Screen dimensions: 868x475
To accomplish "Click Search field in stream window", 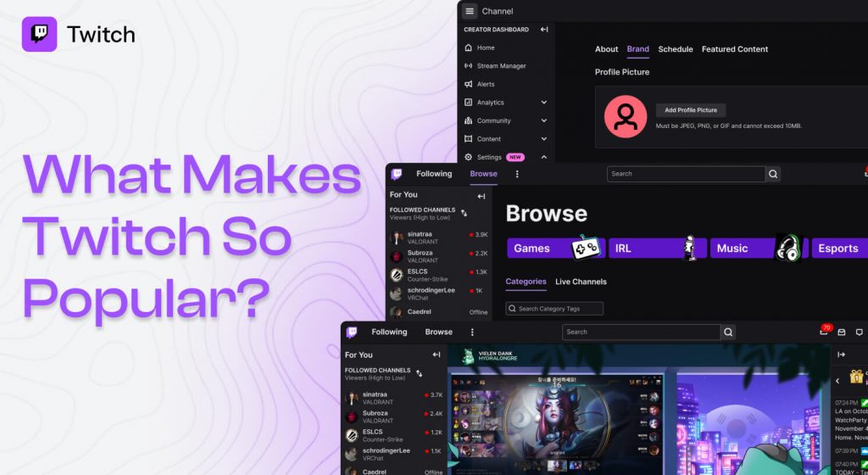I will [641, 332].
